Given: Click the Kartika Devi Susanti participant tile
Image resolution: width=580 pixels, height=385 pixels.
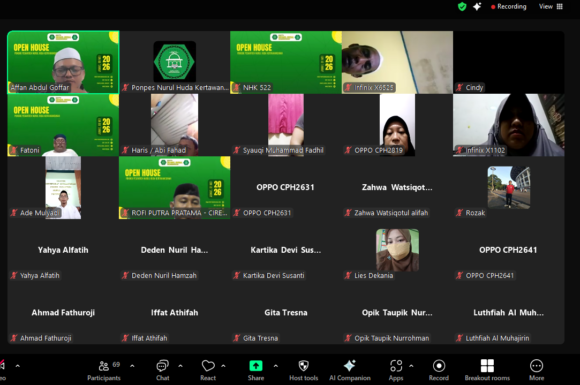Looking at the screenshot, I should tap(286, 250).
